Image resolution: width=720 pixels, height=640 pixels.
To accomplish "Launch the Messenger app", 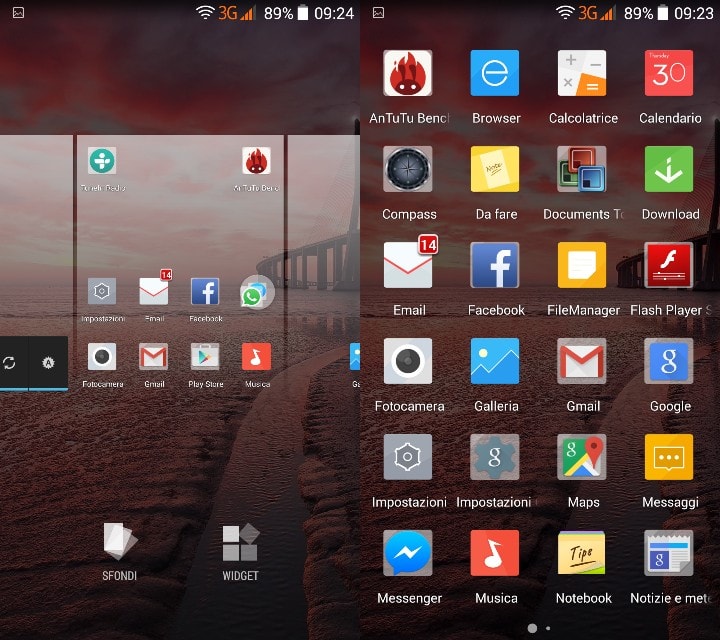I will tap(408, 553).
